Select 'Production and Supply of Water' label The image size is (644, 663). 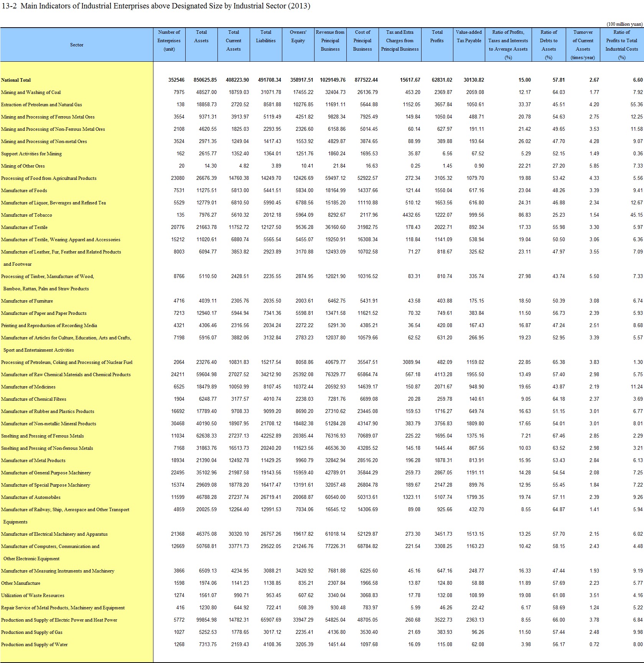pyautogui.click(x=34, y=645)
